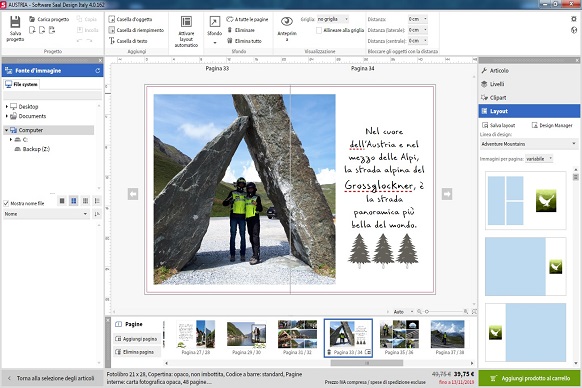582x388 pixels.
Task: Open the Griglia dropdown
Action: [333, 19]
